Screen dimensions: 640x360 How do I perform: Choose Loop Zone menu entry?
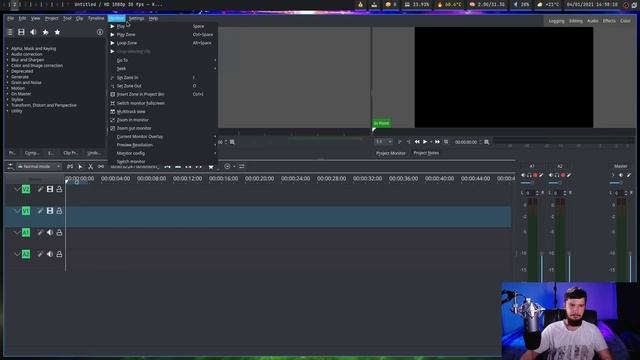click(163, 43)
